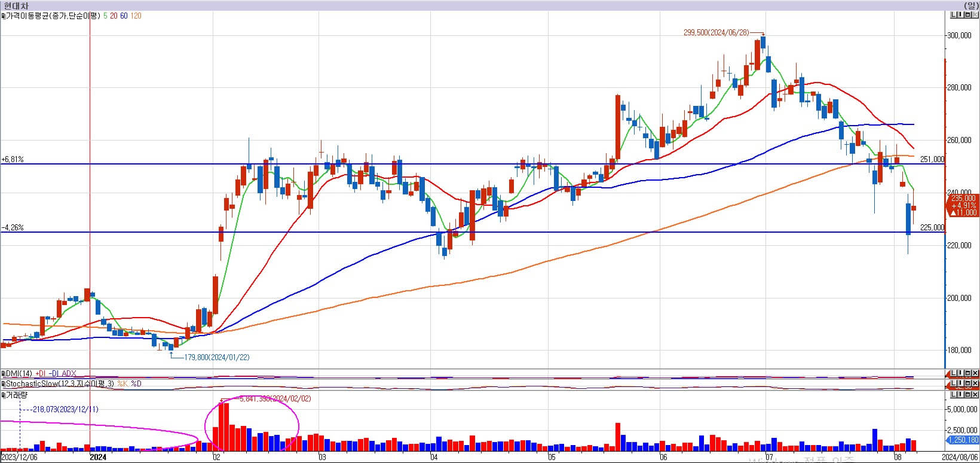
Task: Click the orange 120-day moving average label
Action: [x=136, y=16]
